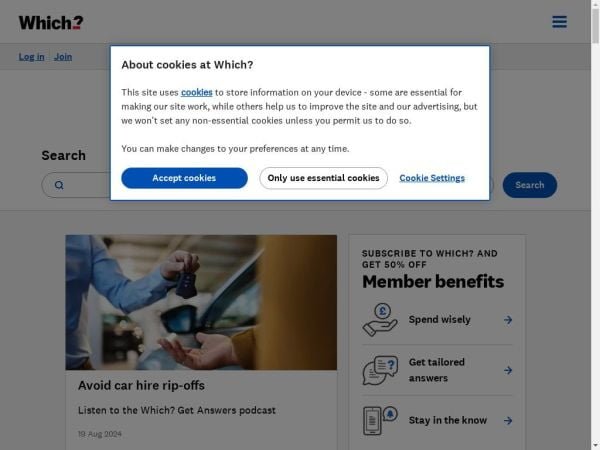
Task: Click the Log in link
Action: click(31, 57)
